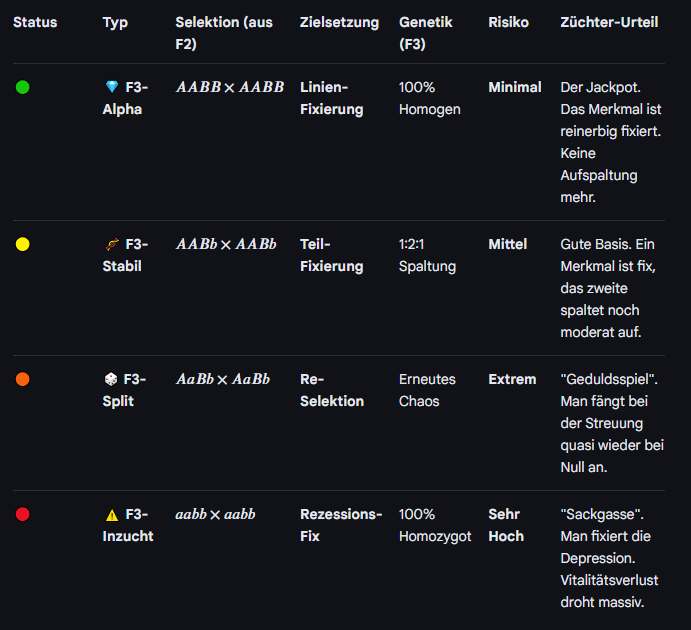Click the red status circle

(22, 514)
